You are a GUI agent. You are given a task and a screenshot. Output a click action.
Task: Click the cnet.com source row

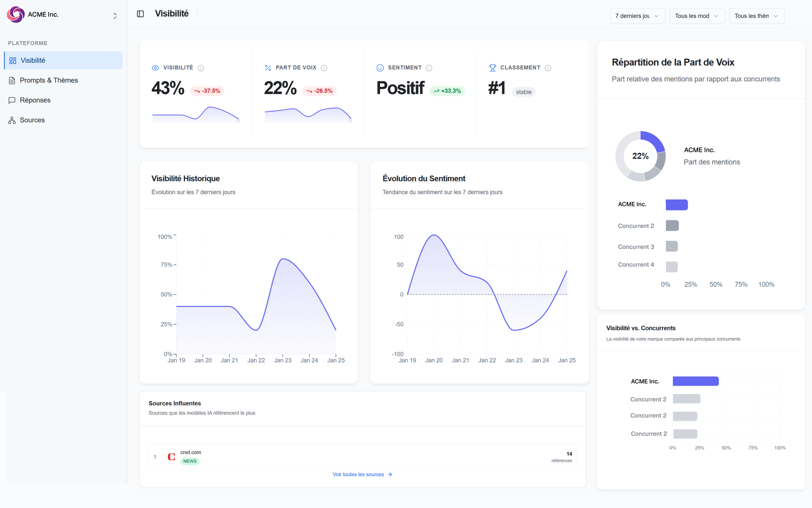point(362,457)
